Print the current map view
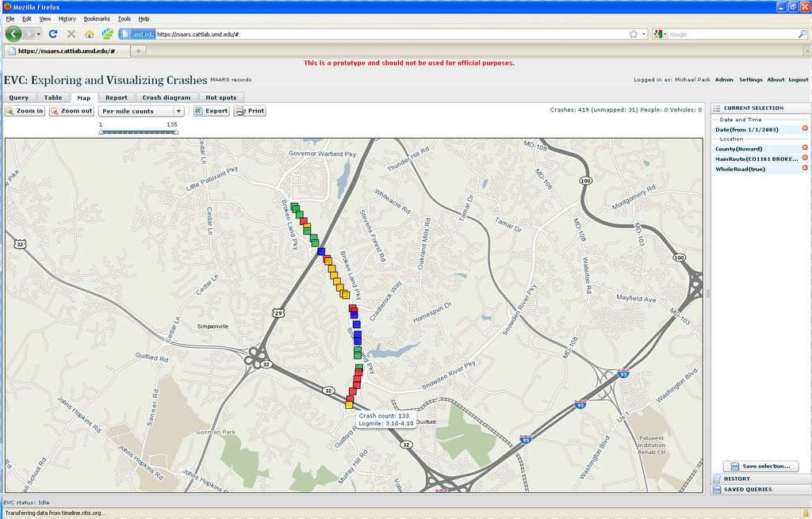812x519 pixels. [x=250, y=111]
